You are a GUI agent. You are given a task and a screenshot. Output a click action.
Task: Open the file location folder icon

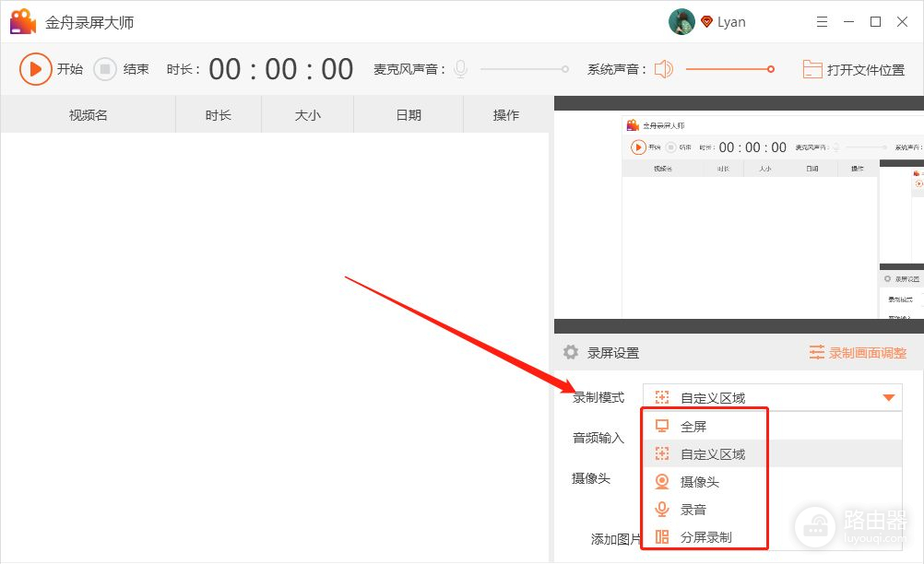click(811, 69)
